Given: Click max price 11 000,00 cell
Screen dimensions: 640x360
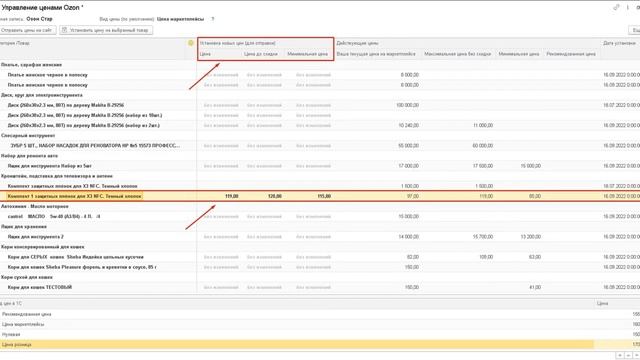Looking at the screenshot, I should 483,125.
